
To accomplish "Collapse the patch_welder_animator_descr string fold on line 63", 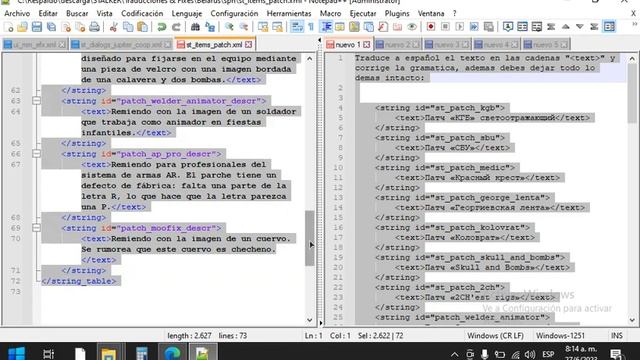I will (36, 101).
